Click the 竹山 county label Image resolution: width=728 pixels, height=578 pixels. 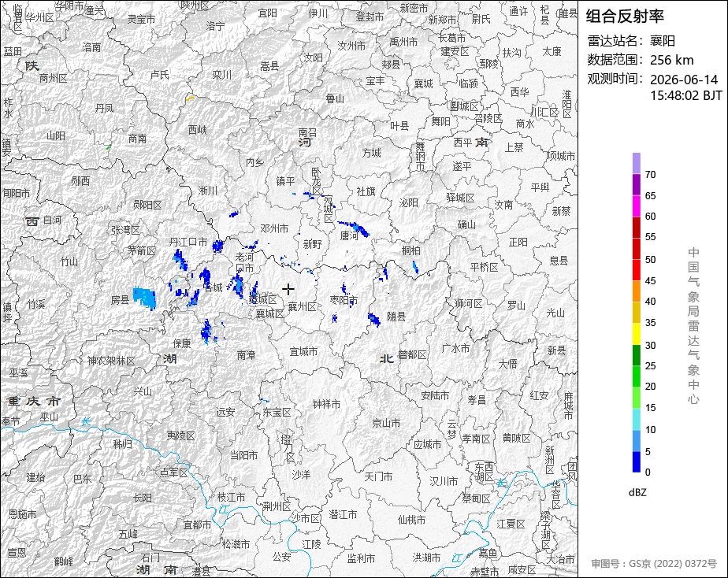tap(69, 262)
